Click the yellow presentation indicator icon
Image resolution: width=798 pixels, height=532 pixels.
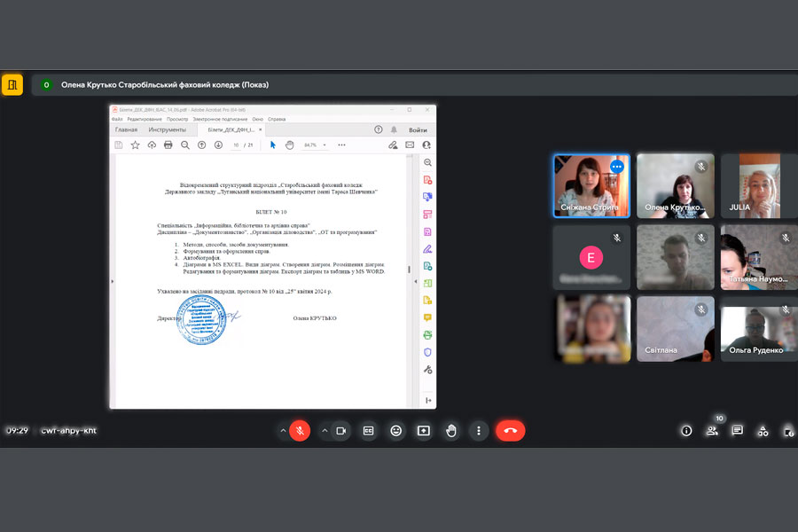coord(12,84)
